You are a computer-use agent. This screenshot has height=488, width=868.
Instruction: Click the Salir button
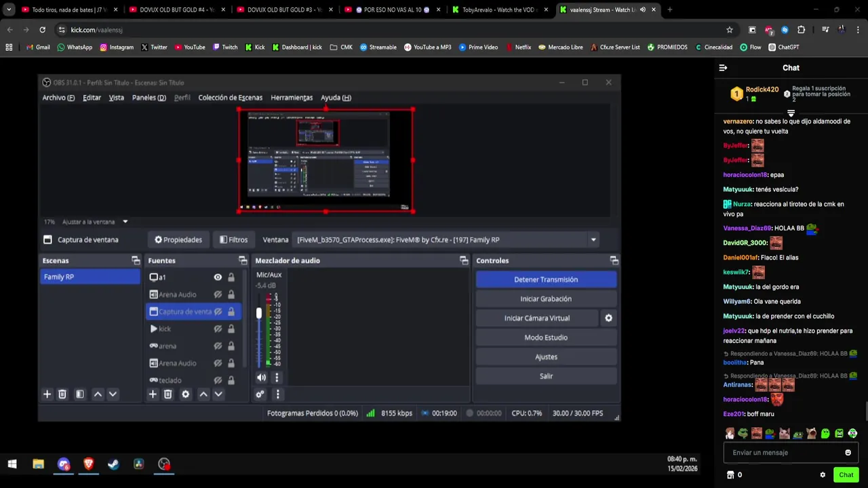[546, 376]
